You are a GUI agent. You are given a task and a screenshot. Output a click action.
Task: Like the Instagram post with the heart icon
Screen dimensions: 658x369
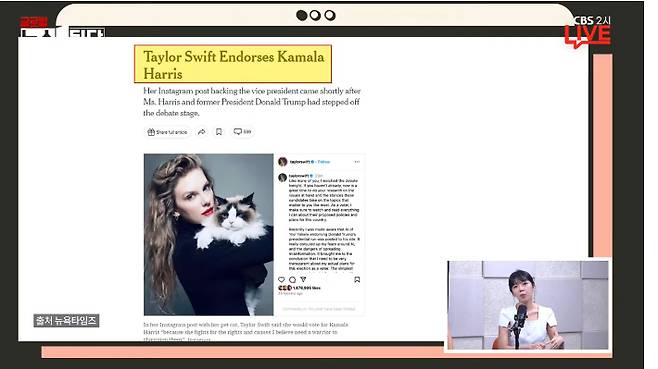pyautogui.click(x=282, y=280)
